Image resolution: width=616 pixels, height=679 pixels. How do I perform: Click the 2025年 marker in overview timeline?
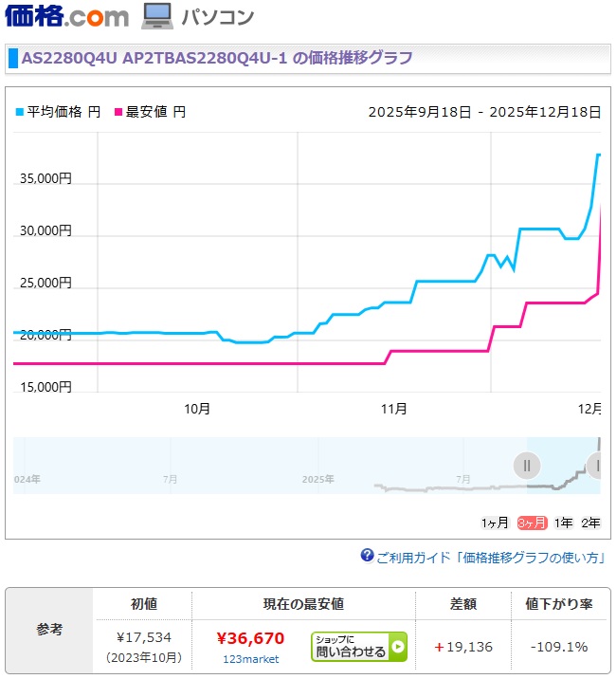[320, 479]
